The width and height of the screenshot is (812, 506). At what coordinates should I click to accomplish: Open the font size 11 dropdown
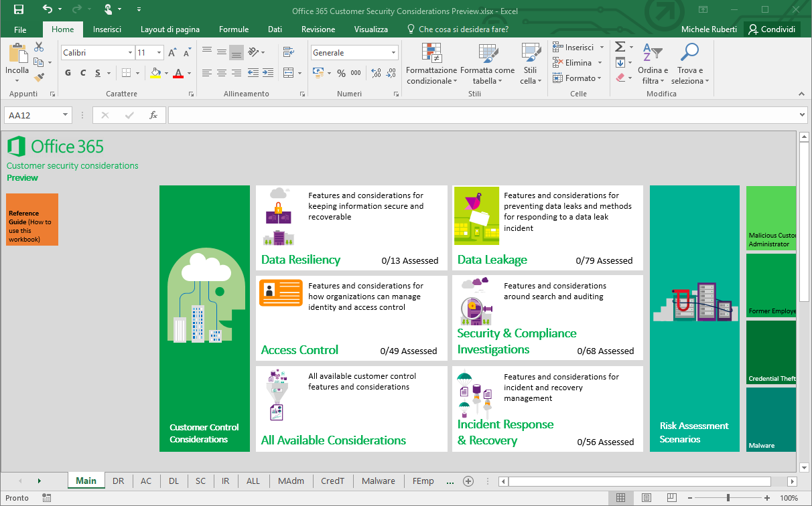[x=159, y=52]
